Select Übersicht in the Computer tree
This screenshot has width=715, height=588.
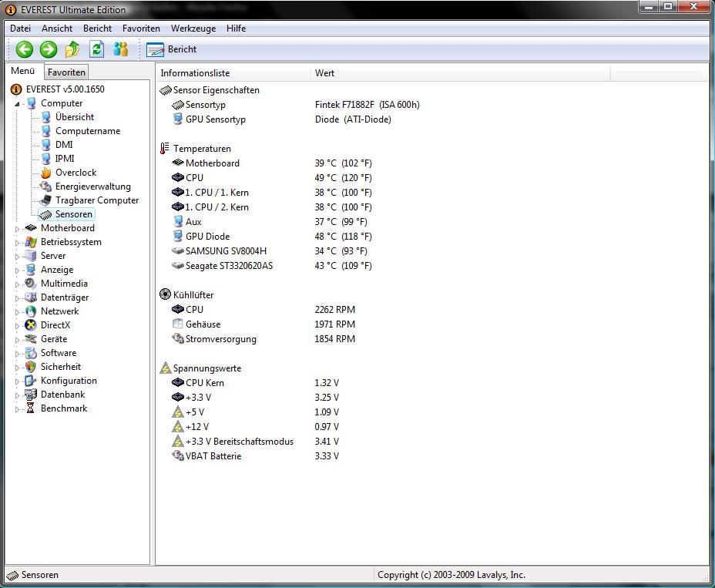[74, 117]
